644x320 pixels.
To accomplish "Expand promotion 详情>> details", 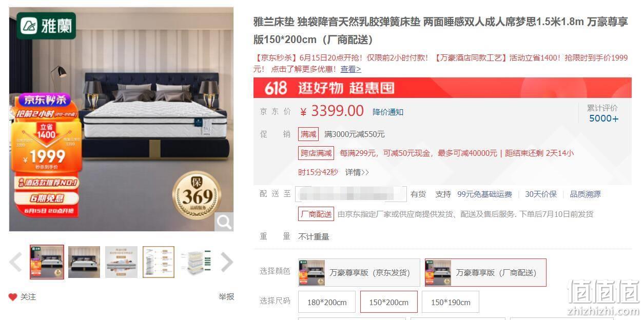I will coord(357,172).
